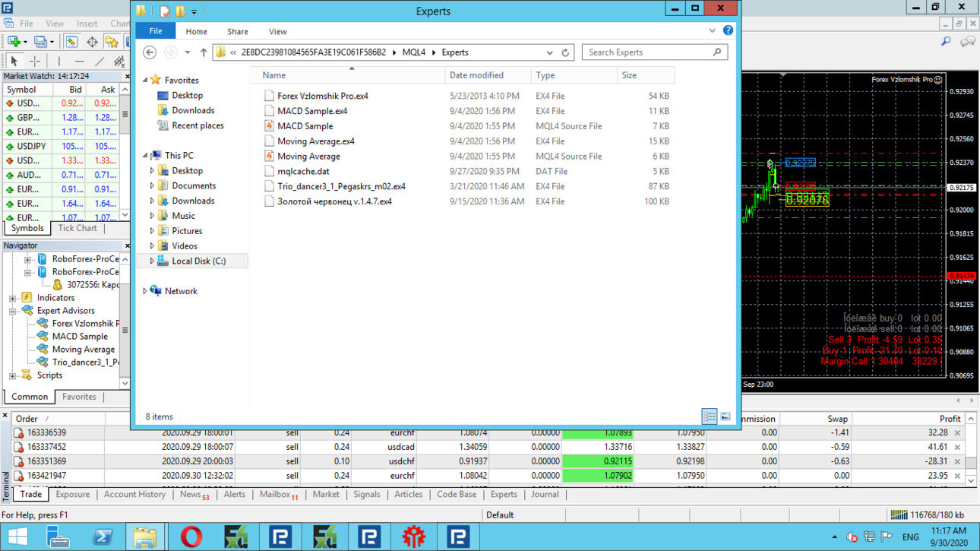Click the New Chart toolbar icon in MetaTrader

[14, 42]
